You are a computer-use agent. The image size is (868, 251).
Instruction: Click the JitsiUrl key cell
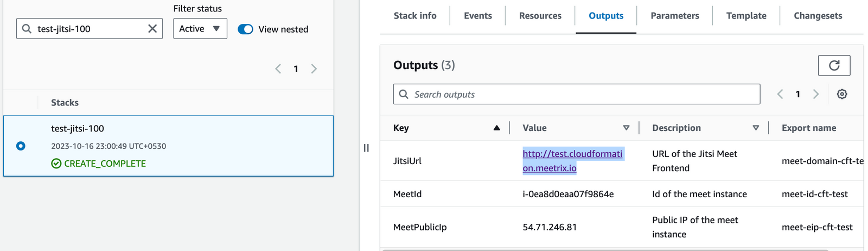407,161
